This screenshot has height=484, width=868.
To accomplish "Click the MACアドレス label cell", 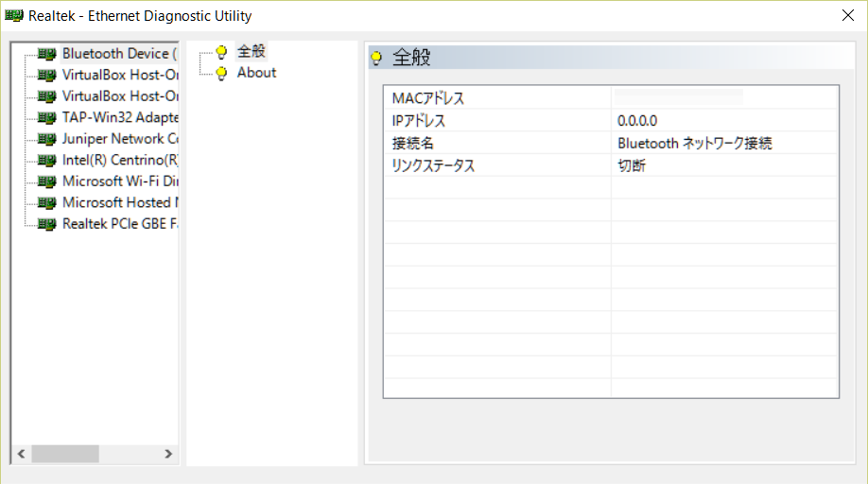I will 497,98.
